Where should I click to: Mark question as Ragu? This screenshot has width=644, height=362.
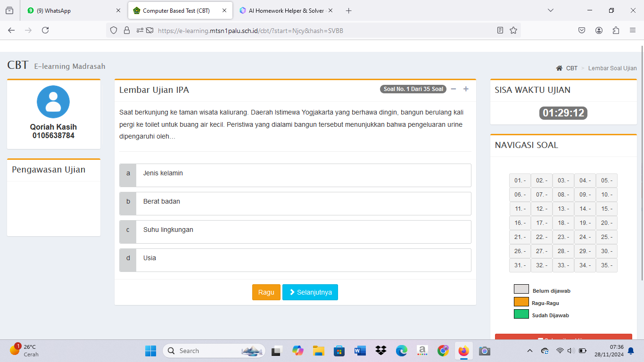tap(266, 292)
